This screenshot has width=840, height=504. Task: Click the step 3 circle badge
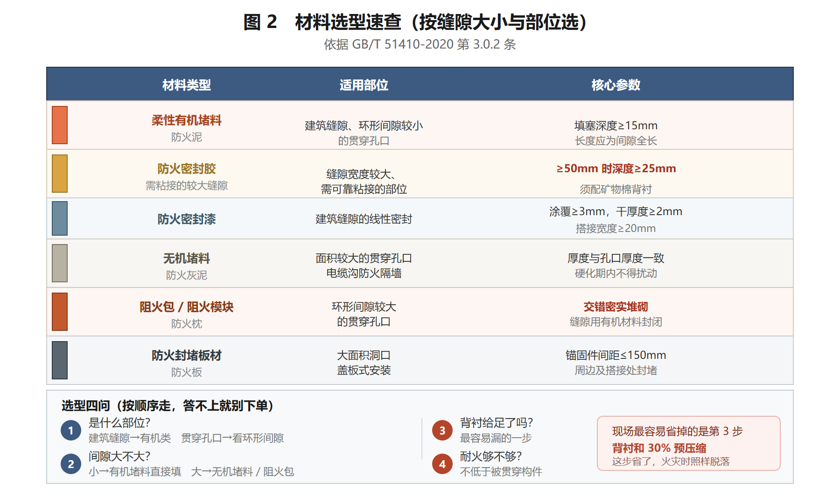(442, 430)
